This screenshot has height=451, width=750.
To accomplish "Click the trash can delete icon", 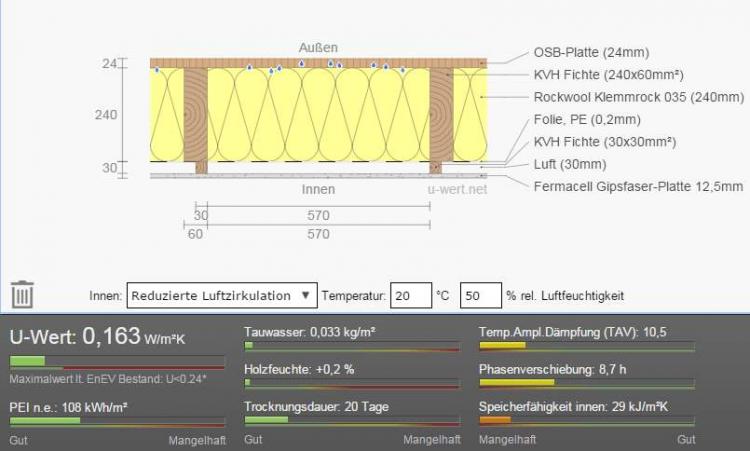I will [x=22, y=295].
